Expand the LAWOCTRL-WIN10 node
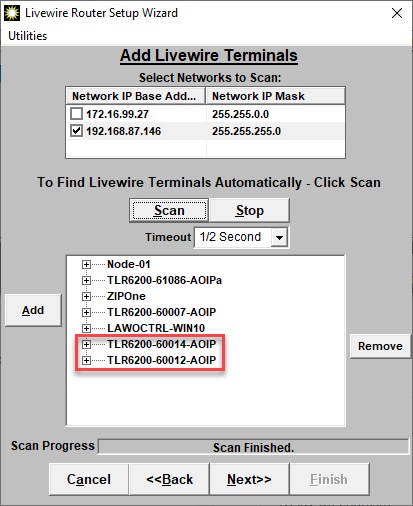Image resolution: width=413 pixels, height=506 pixels. coord(86,328)
